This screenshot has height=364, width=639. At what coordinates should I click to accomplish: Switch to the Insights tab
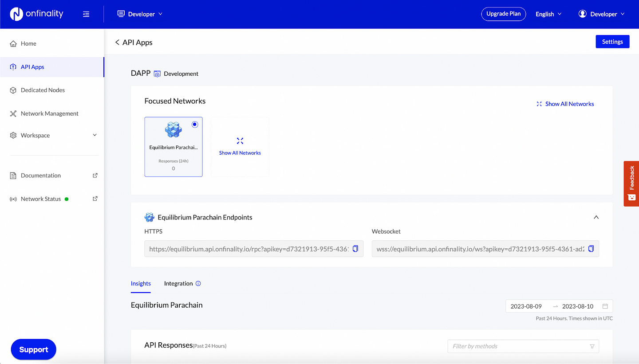[x=141, y=284]
